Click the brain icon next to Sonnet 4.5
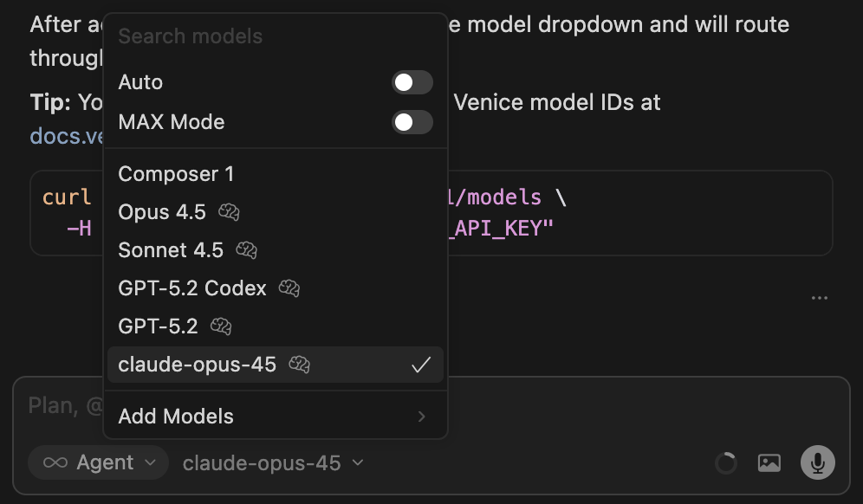The height and width of the screenshot is (504, 863). (x=246, y=250)
